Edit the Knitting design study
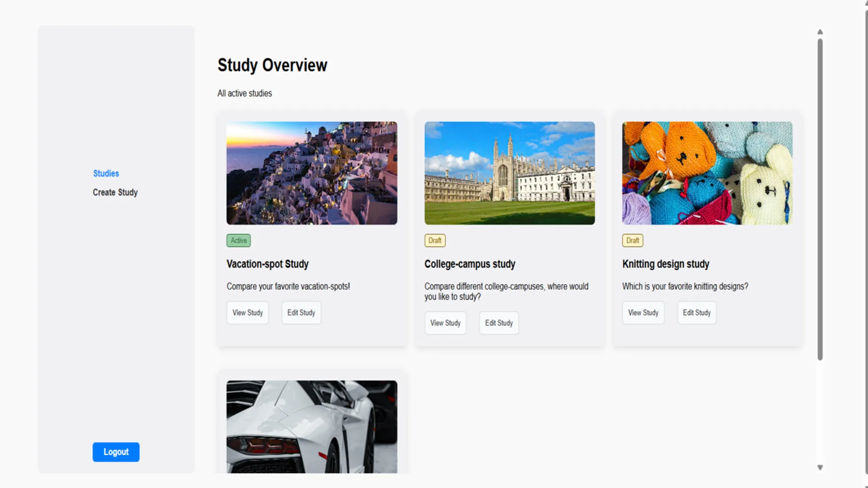Screen dimensions: 868x488 [x=697, y=313]
